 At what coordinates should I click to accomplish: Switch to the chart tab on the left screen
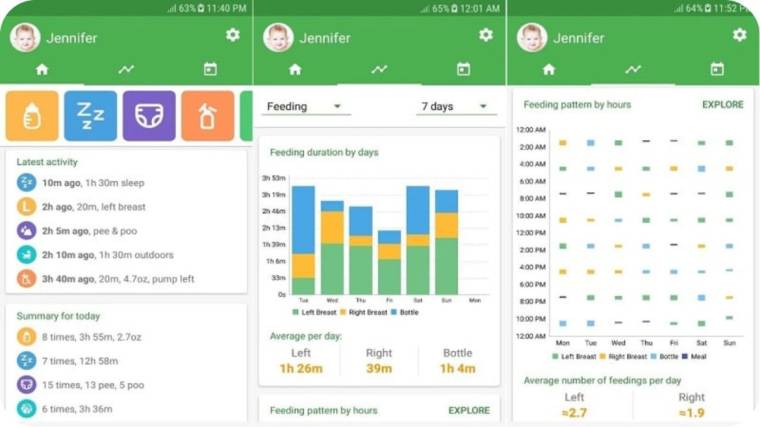126,70
